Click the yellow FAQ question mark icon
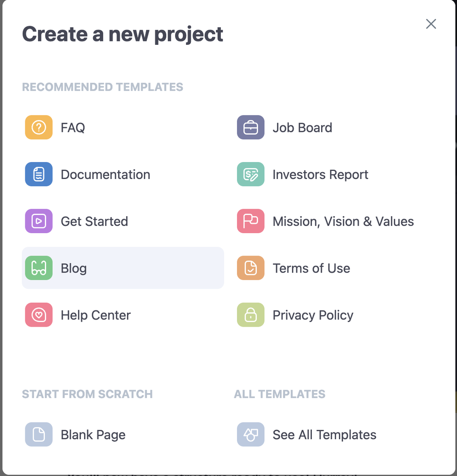This screenshot has width=457, height=476. [39, 127]
